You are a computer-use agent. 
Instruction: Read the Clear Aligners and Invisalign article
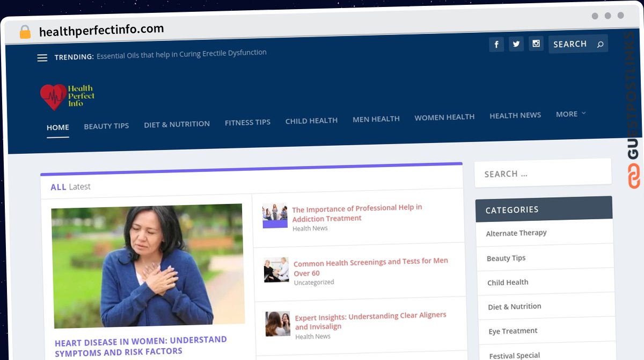pyautogui.click(x=370, y=321)
